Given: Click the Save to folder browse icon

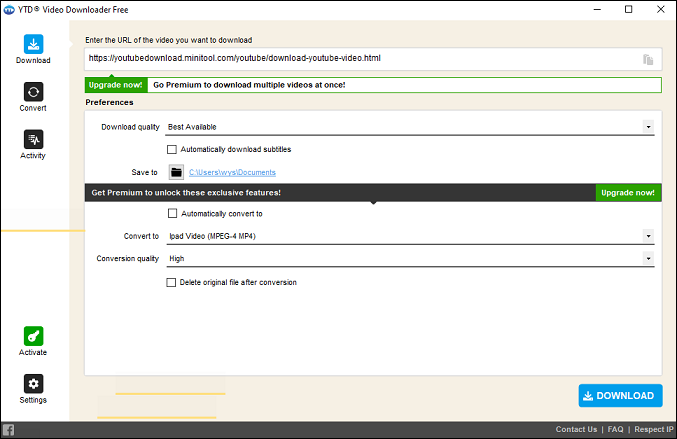Looking at the screenshot, I should (176, 172).
